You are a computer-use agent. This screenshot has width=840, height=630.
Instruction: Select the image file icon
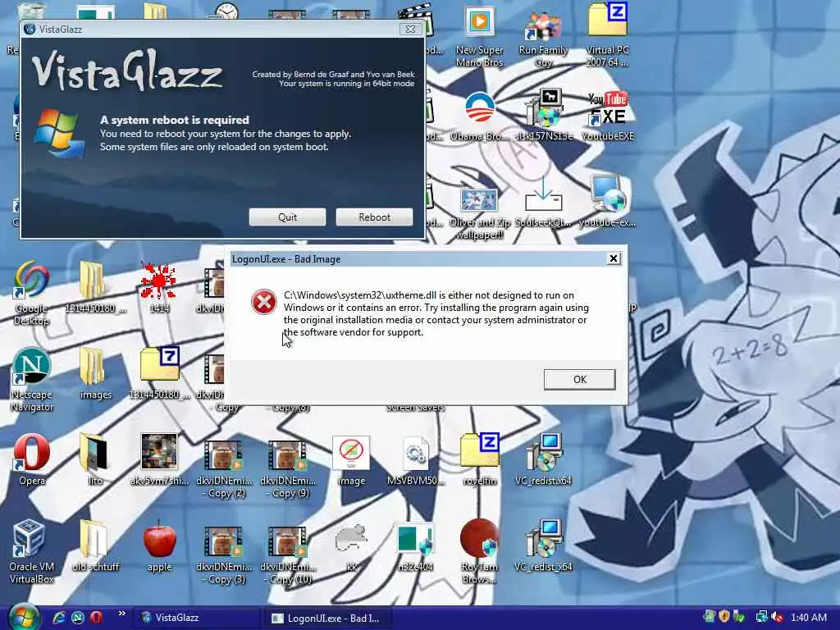(x=351, y=461)
